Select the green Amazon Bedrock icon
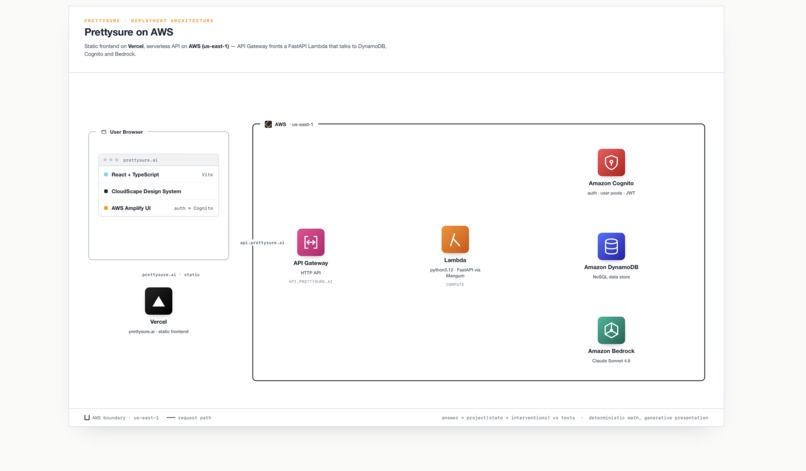806x471 pixels. point(611,330)
